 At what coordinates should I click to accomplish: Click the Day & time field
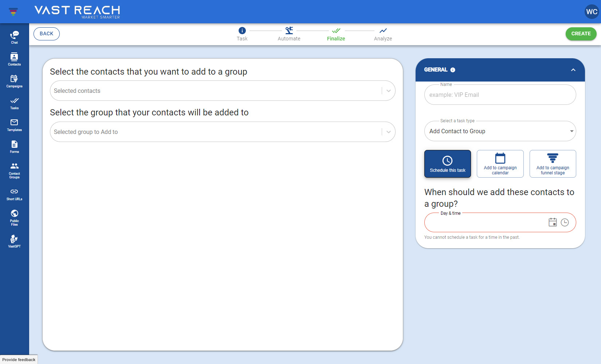coord(500,222)
